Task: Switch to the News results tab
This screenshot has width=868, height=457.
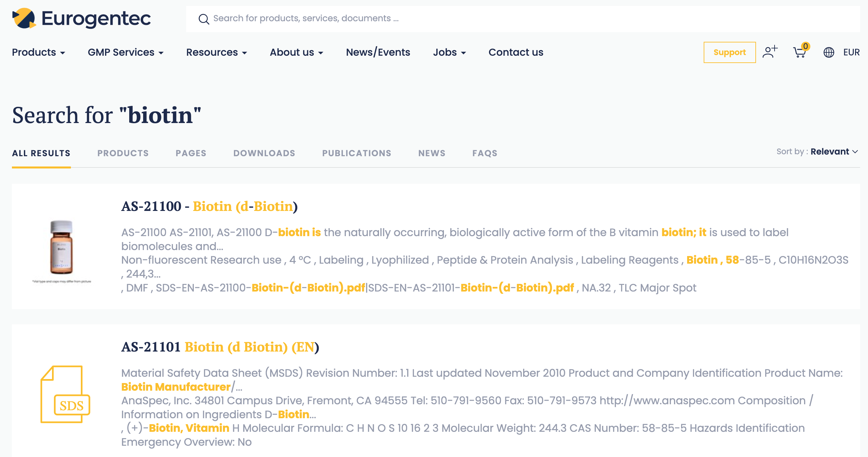Action: coord(432,153)
